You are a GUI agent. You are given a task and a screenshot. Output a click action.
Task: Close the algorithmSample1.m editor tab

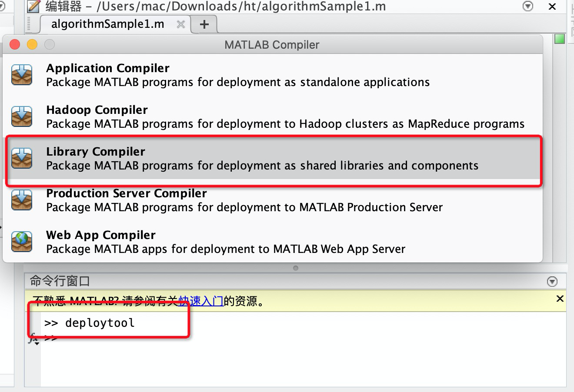click(x=181, y=25)
